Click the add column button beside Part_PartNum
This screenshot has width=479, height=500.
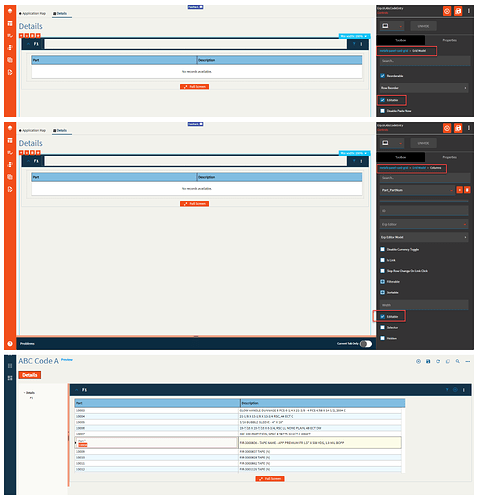[x=460, y=190]
